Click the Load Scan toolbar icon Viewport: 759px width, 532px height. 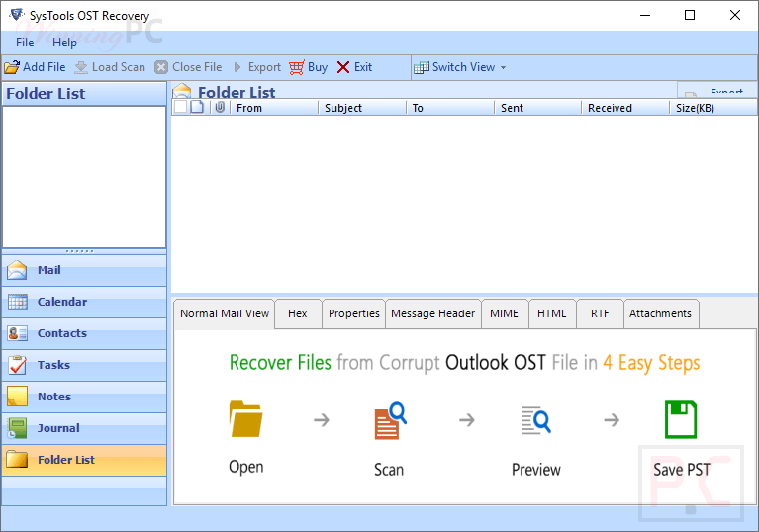click(x=81, y=67)
